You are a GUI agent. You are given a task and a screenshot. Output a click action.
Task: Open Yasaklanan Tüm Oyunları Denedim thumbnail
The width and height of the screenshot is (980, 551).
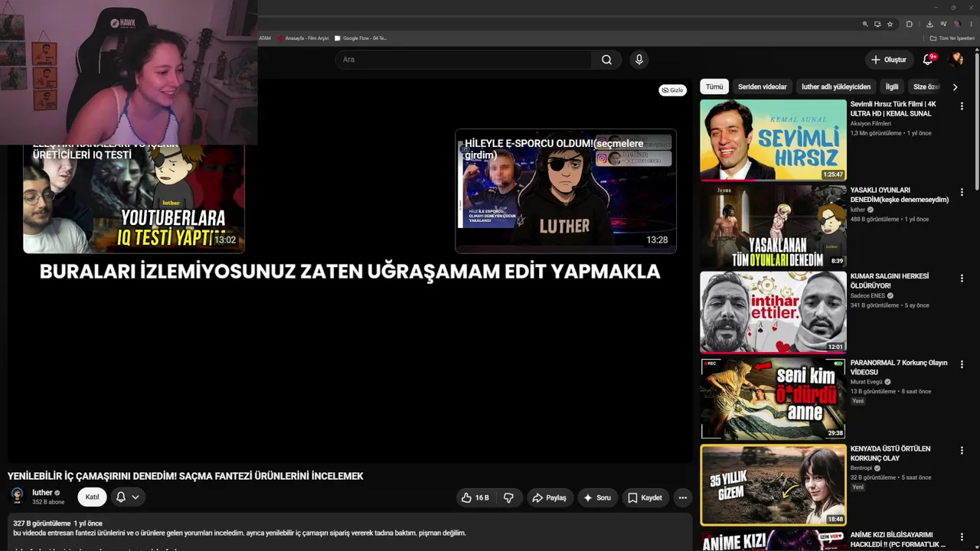click(x=773, y=226)
